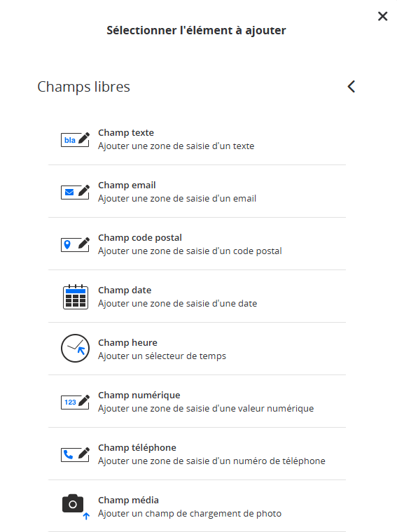Image resolution: width=397 pixels, height=532 pixels.
Task: Click the calendar date icon
Action: tap(76, 297)
